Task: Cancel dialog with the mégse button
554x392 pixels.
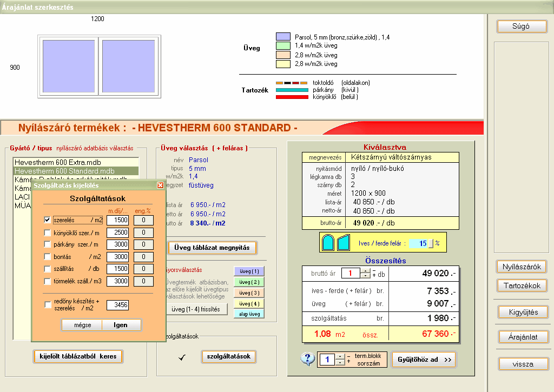Action: click(82, 325)
